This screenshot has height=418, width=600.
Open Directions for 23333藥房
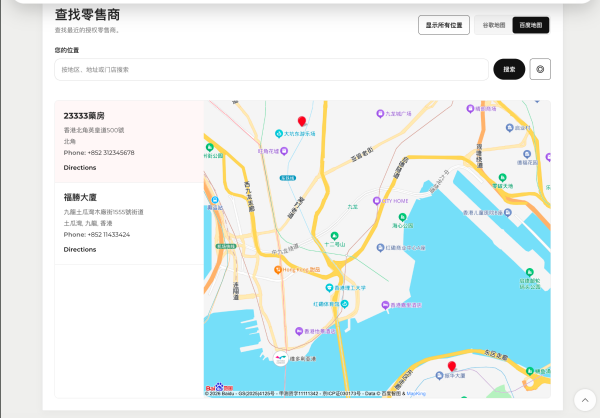(80, 168)
